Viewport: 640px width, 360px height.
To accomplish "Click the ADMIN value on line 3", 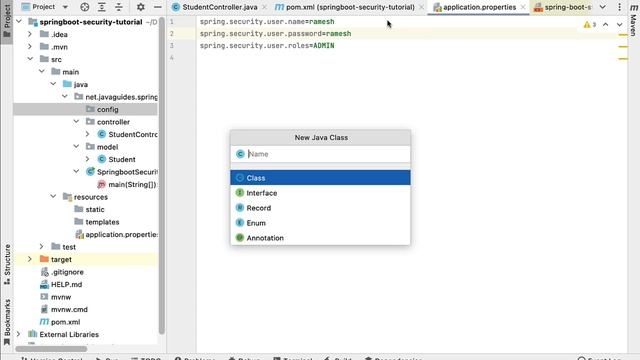I will (324, 46).
